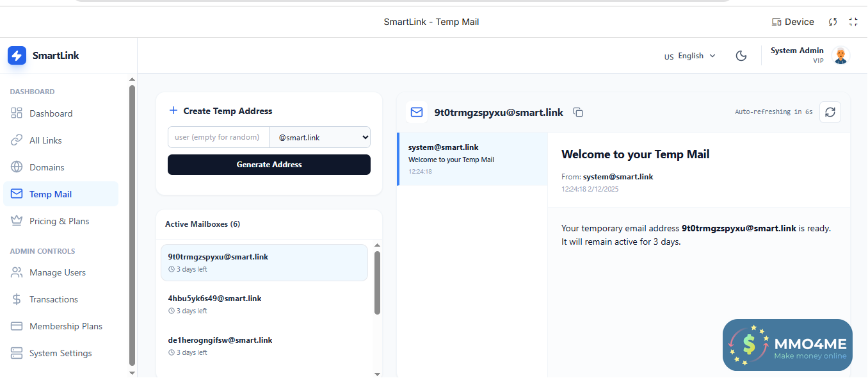This screenshot has height=378, width=868.
Task: Click the envelope icon beside mailbox header
Action: tap(417, 112)
